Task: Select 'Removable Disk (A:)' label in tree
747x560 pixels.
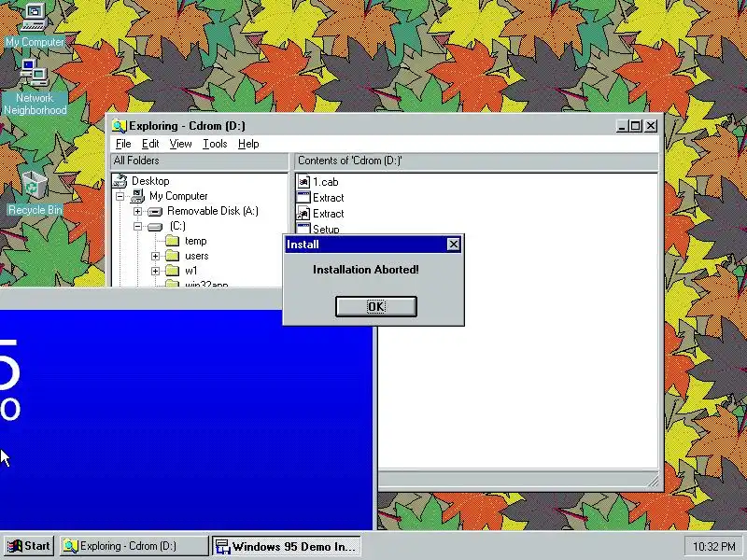Action: 213,211
